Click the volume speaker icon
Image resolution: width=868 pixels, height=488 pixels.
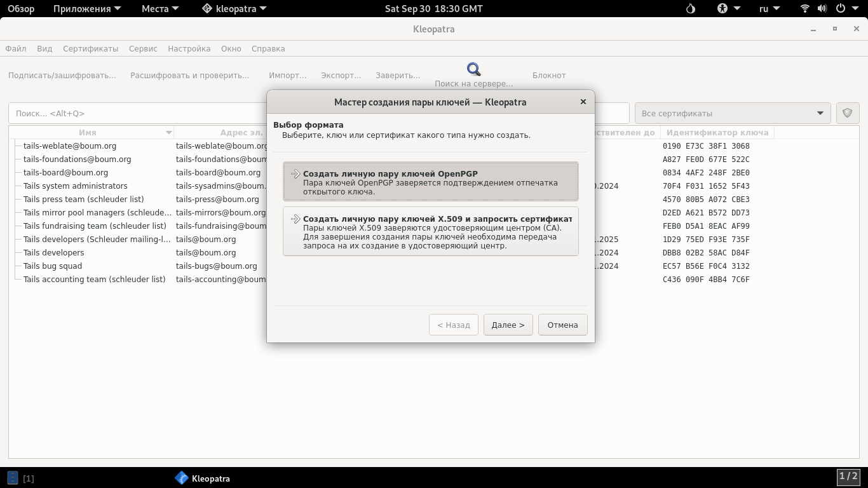822,9
